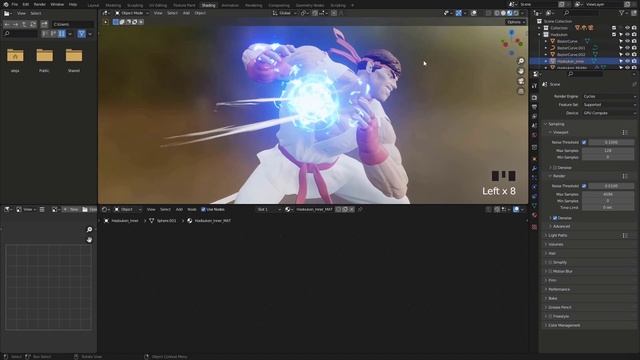Open the viewport Options dropdown
640x360 pixels.
[x=516, y=22]
